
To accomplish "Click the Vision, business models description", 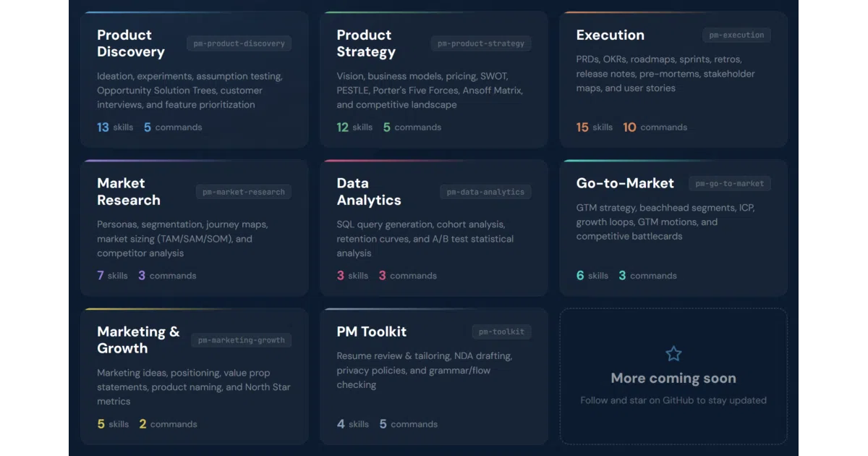I will [430, 90].
